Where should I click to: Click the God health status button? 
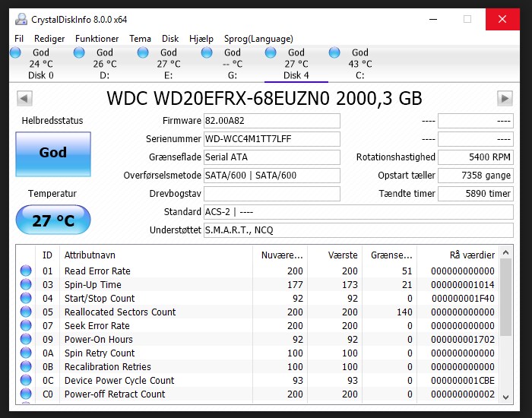[53, 154]
